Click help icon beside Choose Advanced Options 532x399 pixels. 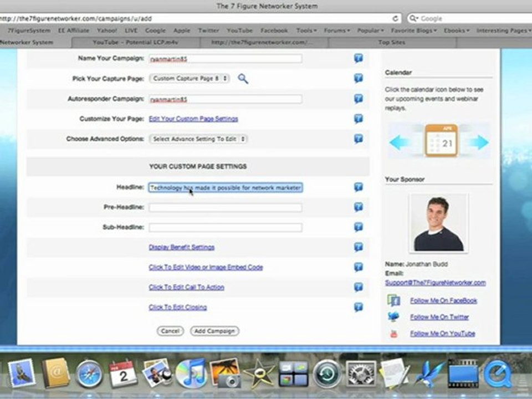coord(359,139)
